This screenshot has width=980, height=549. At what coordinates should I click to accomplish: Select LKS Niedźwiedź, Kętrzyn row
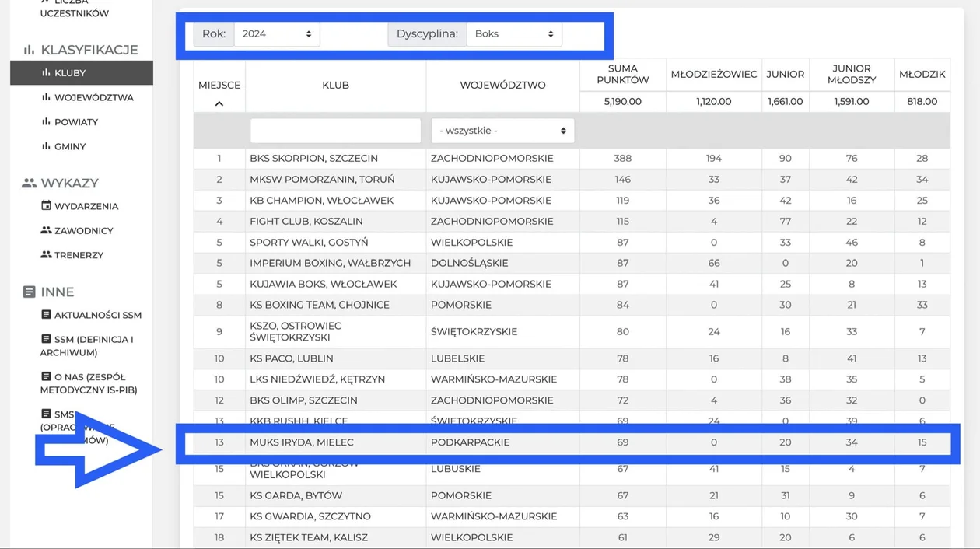(572, 380)
